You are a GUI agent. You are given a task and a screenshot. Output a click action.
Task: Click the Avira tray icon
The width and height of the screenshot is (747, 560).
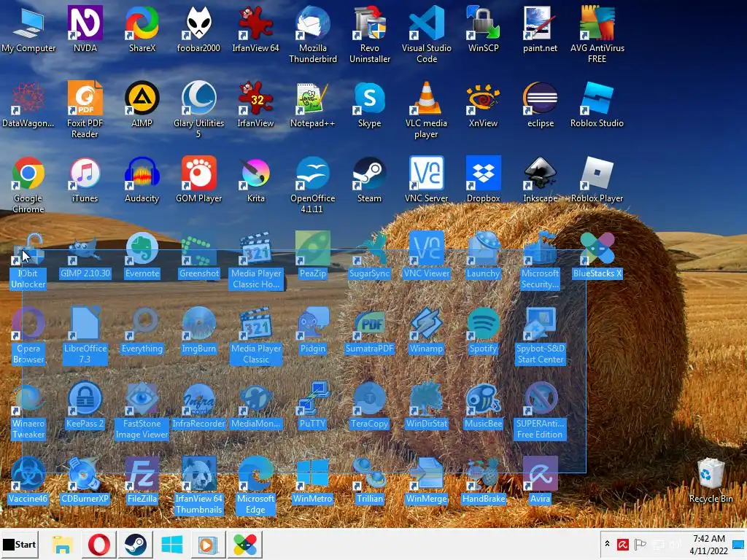(623, 544)
